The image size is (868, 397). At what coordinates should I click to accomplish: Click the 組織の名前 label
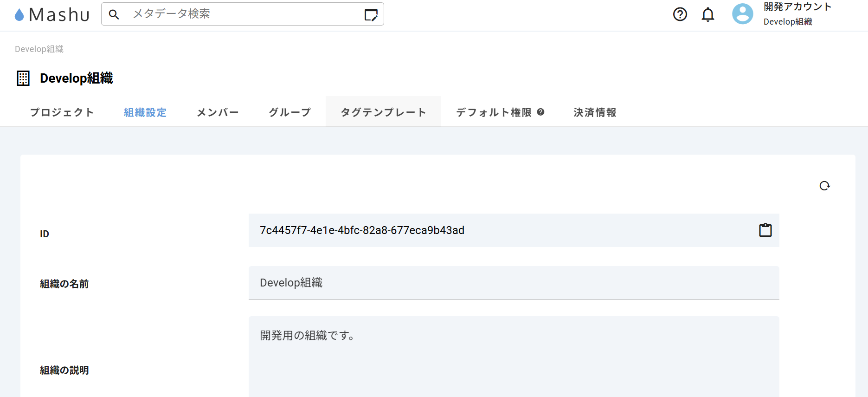pos(64,284)
